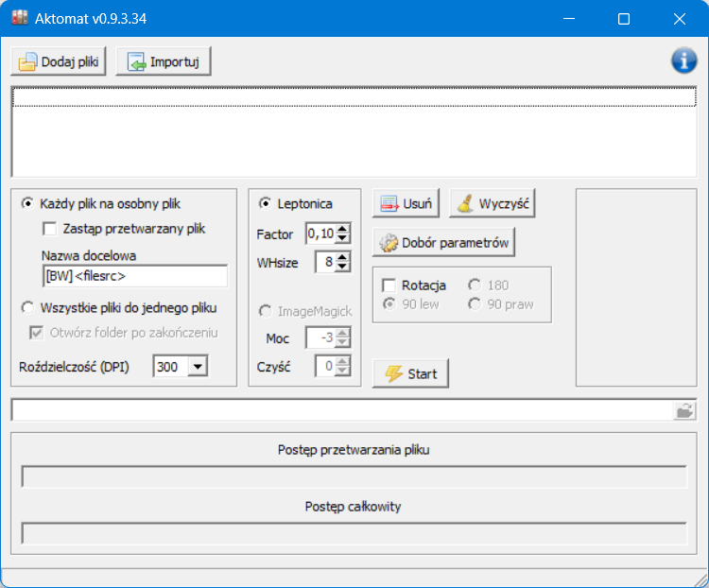The height and width of the screenshot is (588, 709).
Task: Click the Aktomat app icon in title bar
Action: pos(19,18)
